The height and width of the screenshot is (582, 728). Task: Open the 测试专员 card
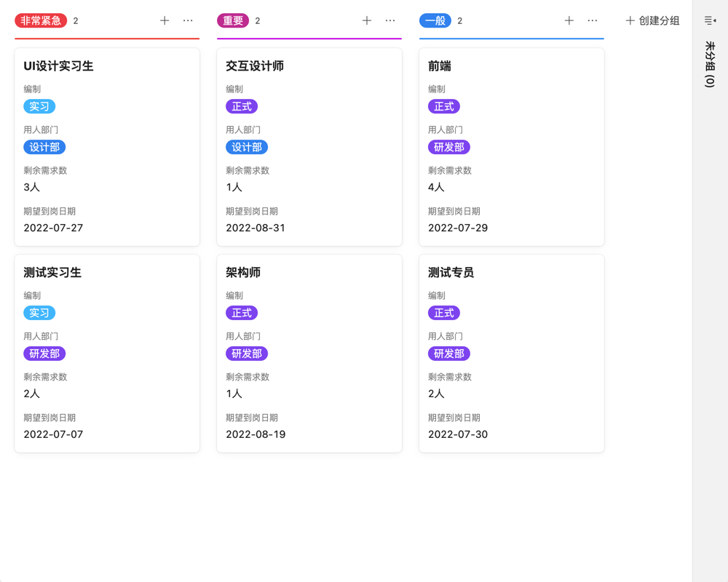pos(511,353)
